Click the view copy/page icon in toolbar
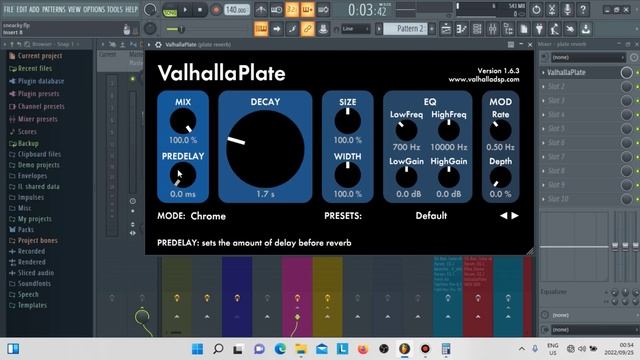The image size is (640, 360). click(524, 29)
